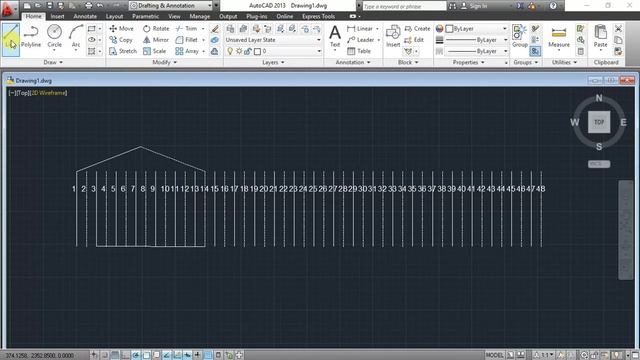
Task: Select the Polyline tool
Action: (31, 37)
